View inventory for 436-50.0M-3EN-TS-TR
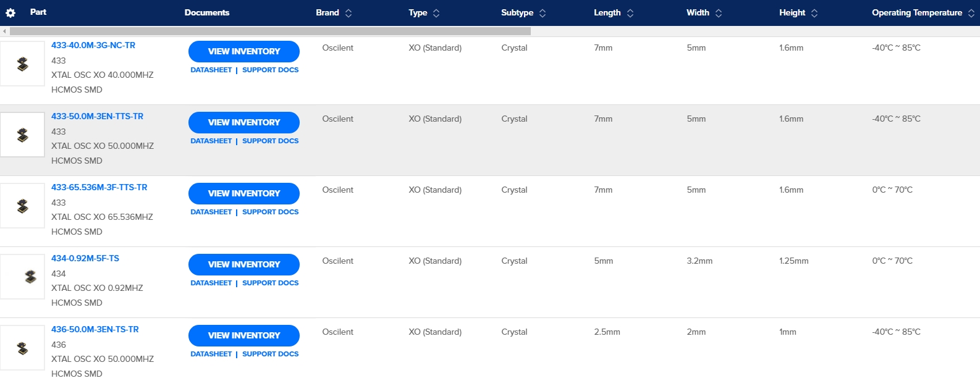Image resolution: width=980 pixels, height=386 pixels. (244, 335)
